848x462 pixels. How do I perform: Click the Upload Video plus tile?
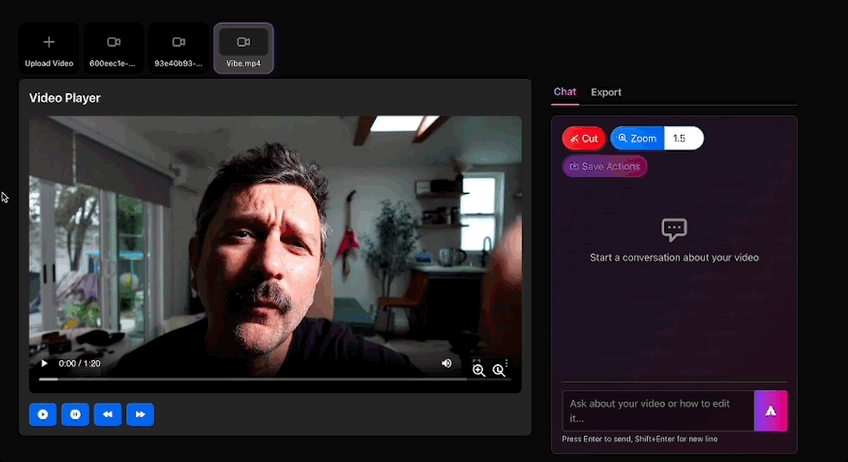(x=49, y=49)
